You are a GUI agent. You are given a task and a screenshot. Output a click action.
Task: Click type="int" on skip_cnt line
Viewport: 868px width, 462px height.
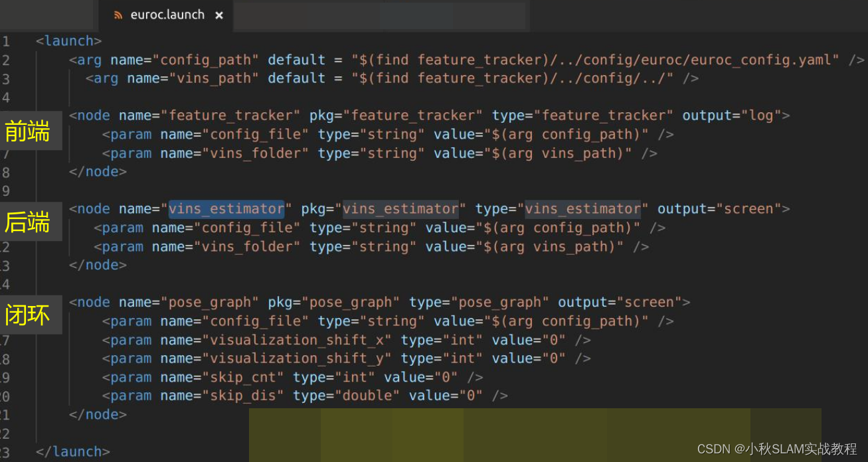(334, 377)
